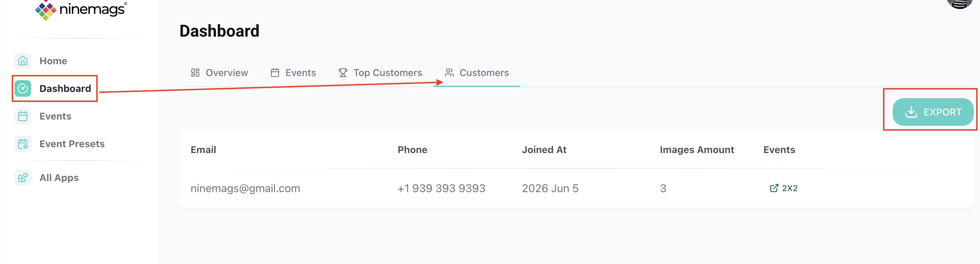Click the external link icon beside 2X2
Screen dimensions: 980x264
click(x=774, y=188)
